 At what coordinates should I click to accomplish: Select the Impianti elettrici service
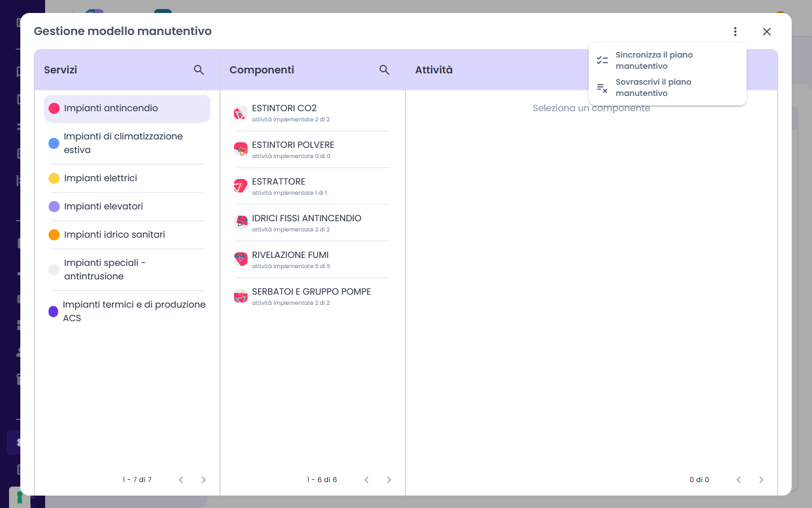127,178
